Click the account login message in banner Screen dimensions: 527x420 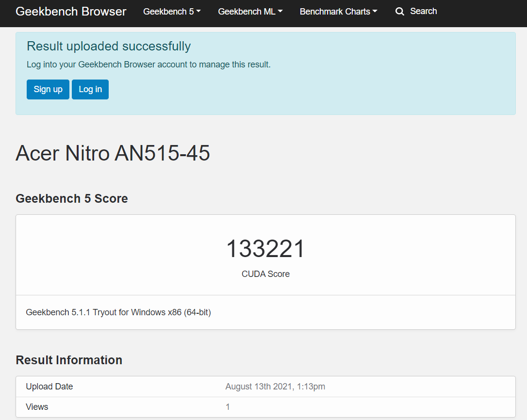click(x=148, y=65)
